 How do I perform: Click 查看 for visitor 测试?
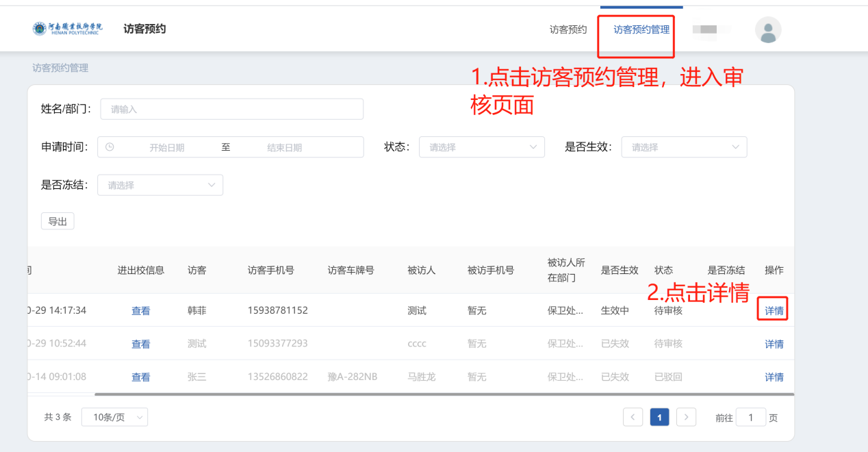141,344
